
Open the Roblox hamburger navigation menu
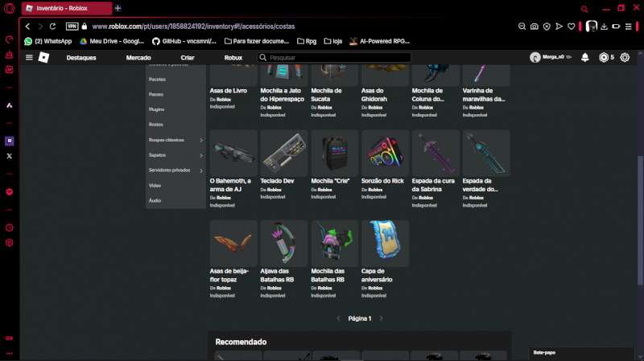tap(29, 57)
